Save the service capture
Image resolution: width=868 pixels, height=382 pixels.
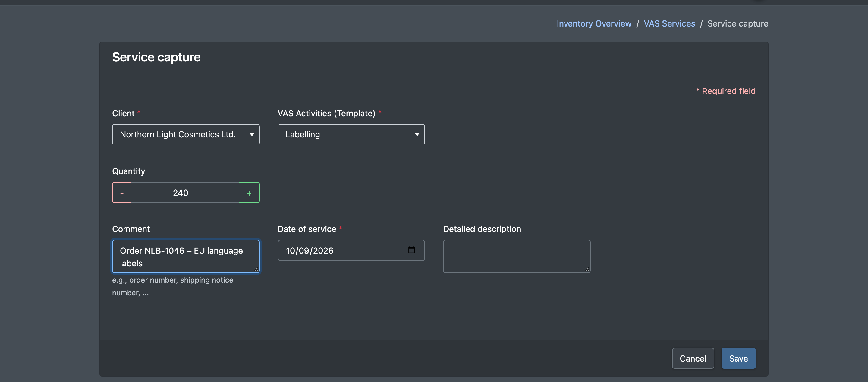(738, 359)
